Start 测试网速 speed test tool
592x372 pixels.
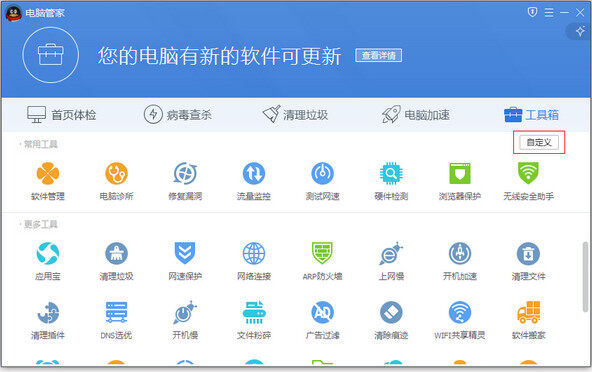pos(322,181)
